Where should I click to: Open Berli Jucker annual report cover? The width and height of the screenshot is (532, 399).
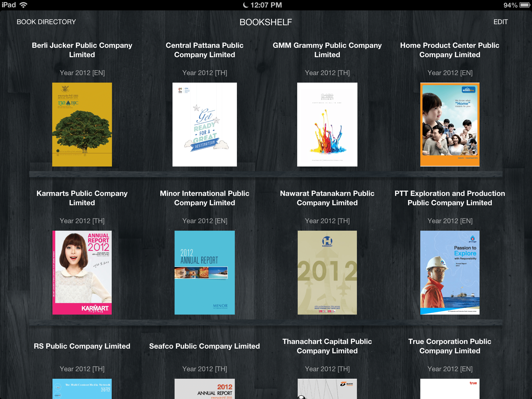point(82,124)
